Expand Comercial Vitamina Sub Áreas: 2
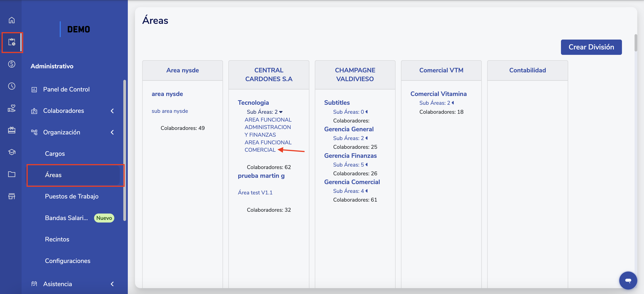644x294 pixels. pos(436,103)
